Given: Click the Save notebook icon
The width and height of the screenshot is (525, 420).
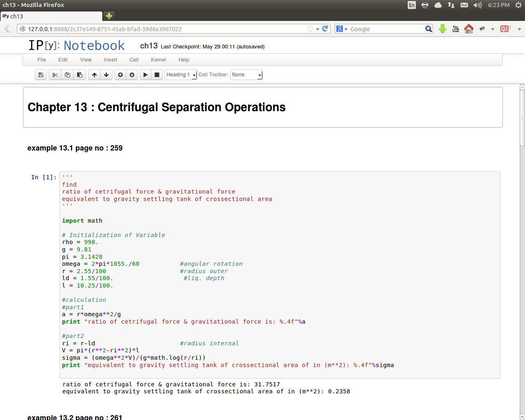Looking at the screenshot, I should click(x=41, y=75).
